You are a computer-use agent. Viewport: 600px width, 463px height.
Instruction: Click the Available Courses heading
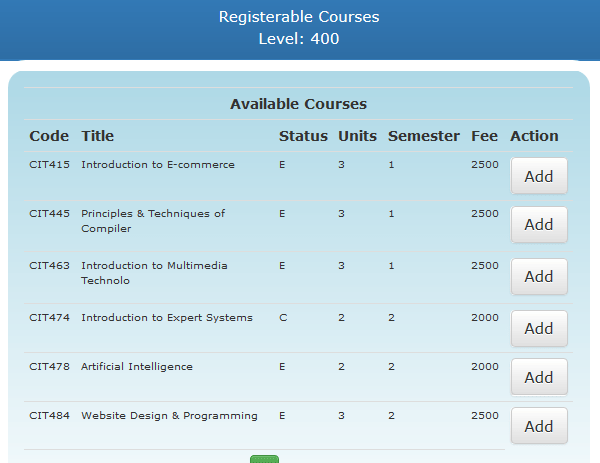pyautogui.click(x=298, y=104)
